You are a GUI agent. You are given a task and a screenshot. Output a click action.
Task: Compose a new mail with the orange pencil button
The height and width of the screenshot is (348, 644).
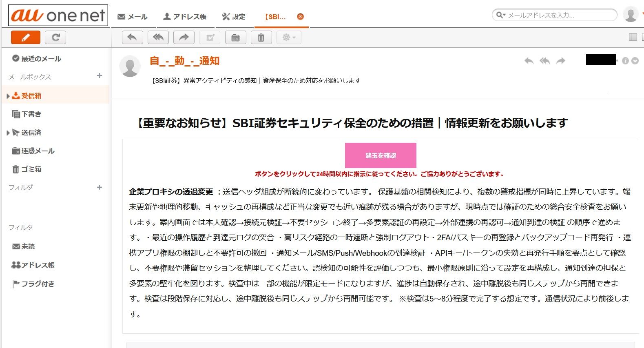pyautogui.click(x=26, y=38)
